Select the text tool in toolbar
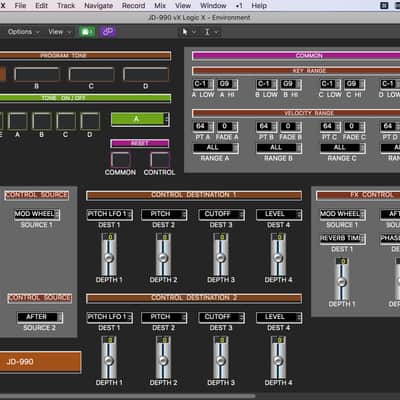 pos(207,32)
